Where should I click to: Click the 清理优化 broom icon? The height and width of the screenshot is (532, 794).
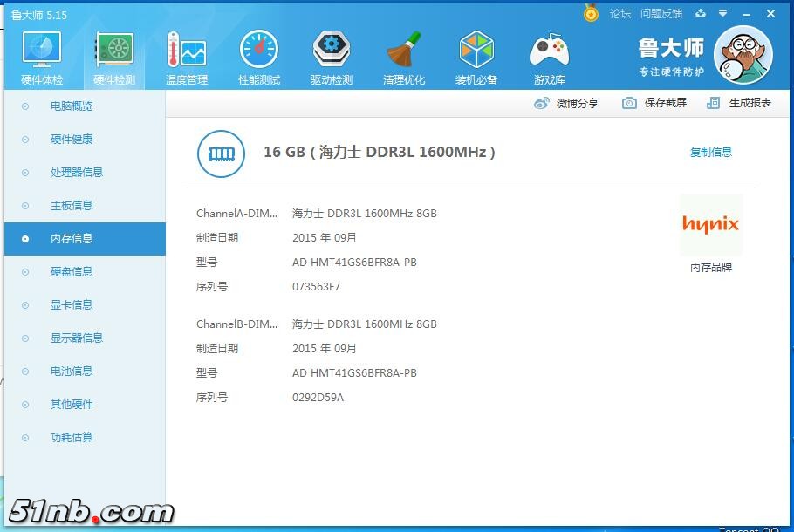[404, 58]
